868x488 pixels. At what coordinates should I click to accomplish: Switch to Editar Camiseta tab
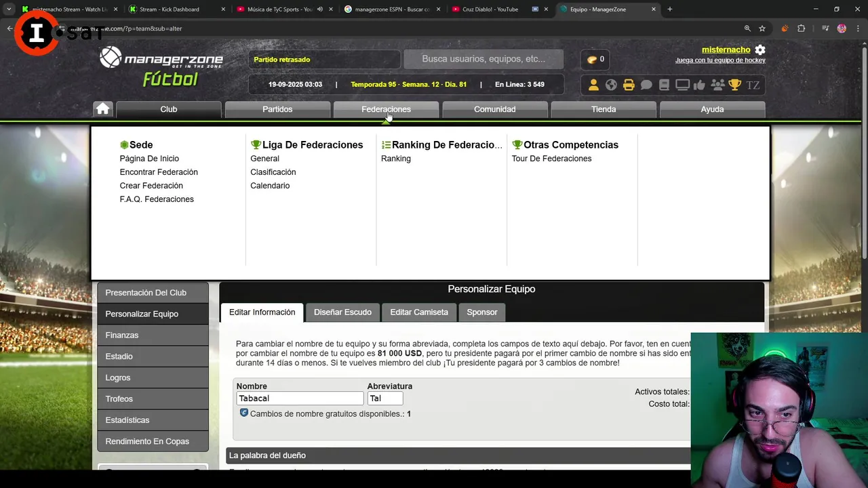coord(419,312)
